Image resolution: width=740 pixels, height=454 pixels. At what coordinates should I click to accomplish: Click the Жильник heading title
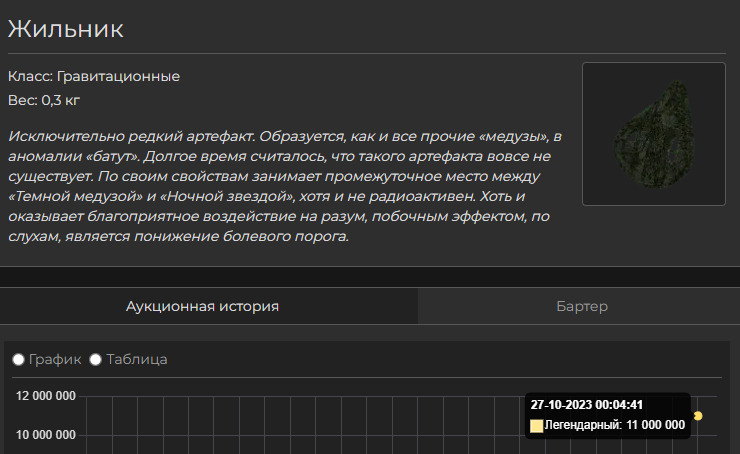[66, 29]
